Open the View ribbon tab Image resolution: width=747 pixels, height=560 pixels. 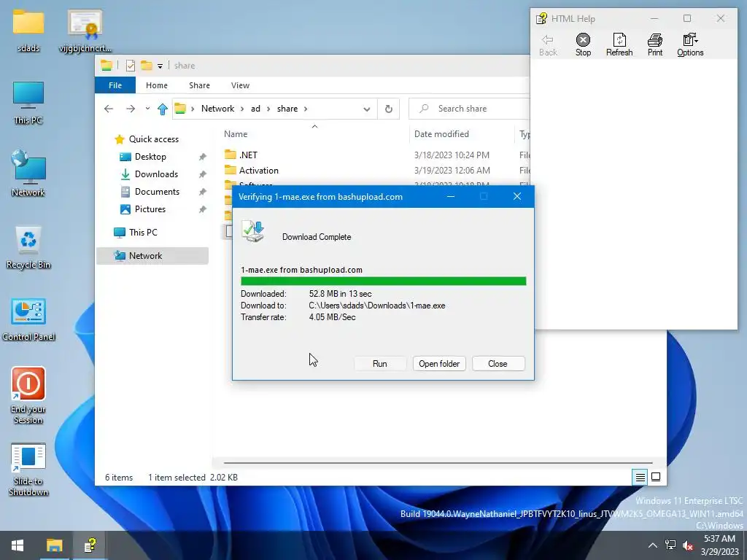click(240, 85)
